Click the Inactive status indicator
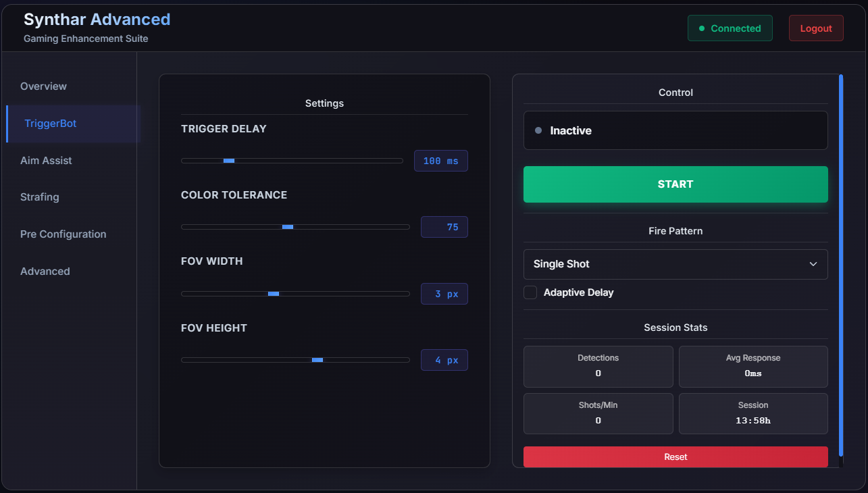The width and height of the screenshot is (868, 493). click(x=675, y=130)
